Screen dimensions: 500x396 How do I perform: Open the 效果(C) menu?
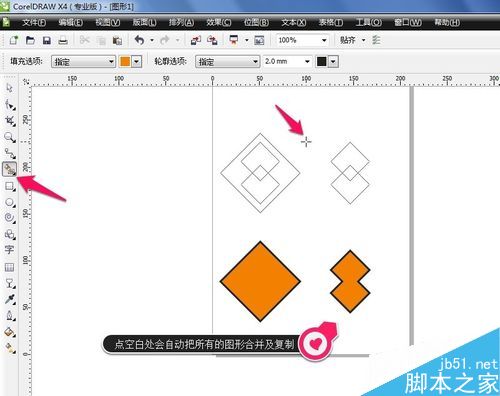point(218,23)
